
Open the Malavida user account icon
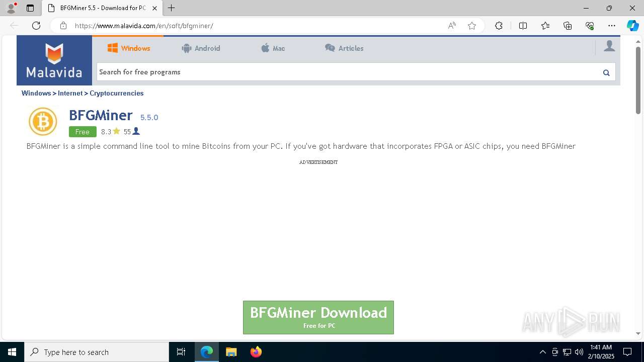click(x=609, y=46)
